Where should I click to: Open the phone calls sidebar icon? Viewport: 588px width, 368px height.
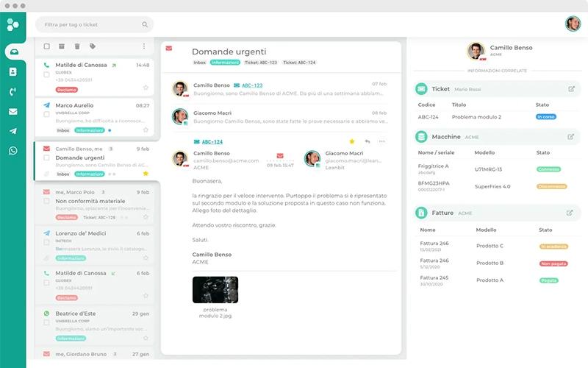point(12,91)
